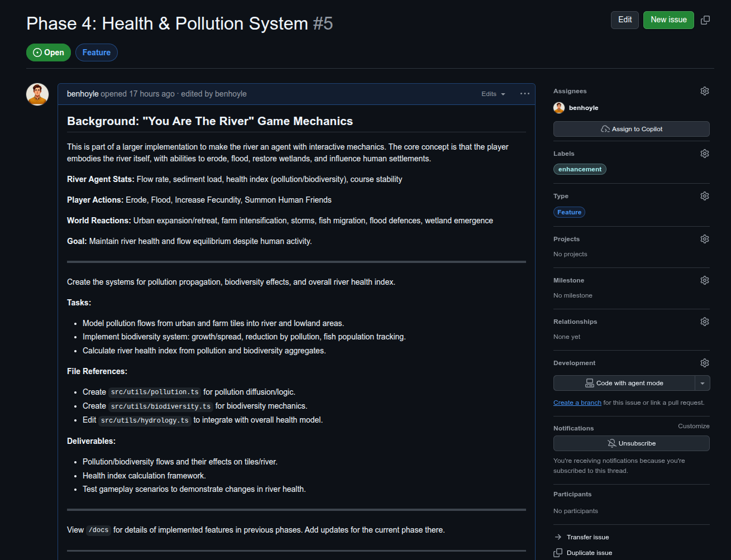Viewport: 731px width, 560px height.
Task: Expand the Code with agent mode dropdown arrow
Action: pyautogui.click(x=703, y=383)
